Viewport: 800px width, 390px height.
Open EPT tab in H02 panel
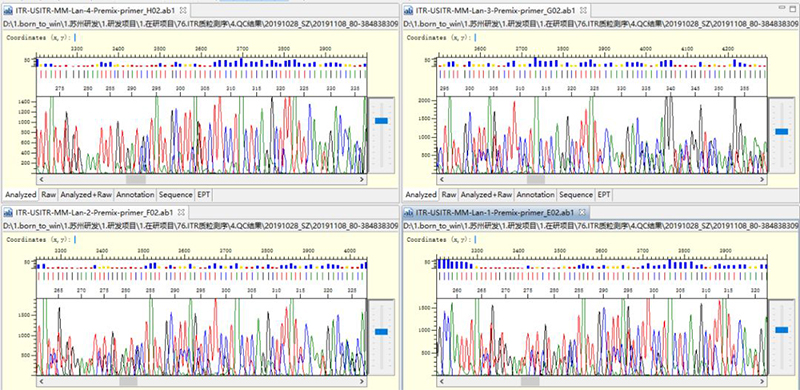(x=204, y=194)
